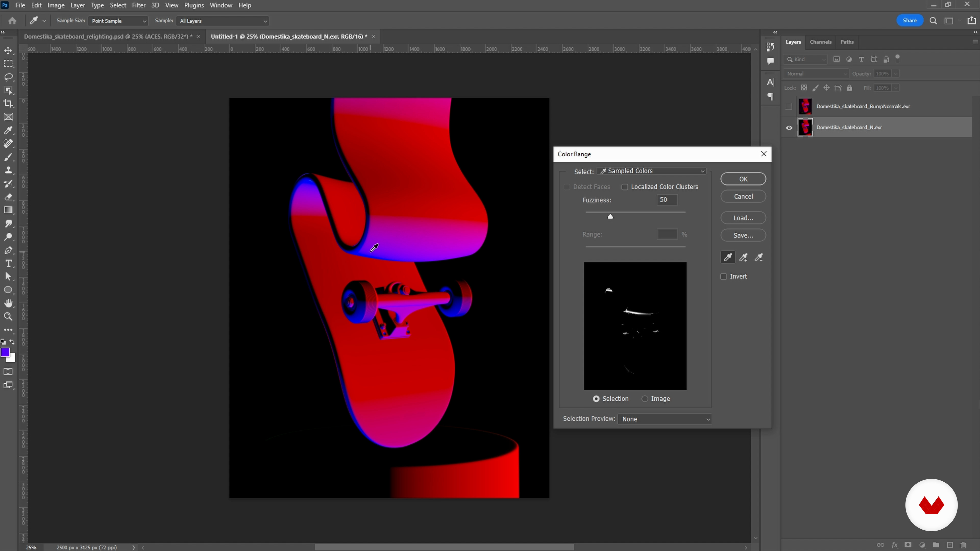This screenshot has width=980, height=551.
Task: Click the Load... button
Action: [743, 218]
